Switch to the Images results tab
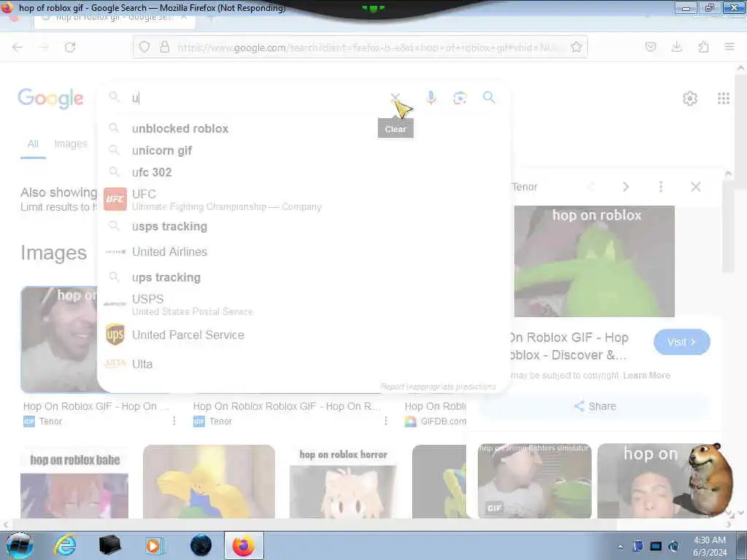 71,144
